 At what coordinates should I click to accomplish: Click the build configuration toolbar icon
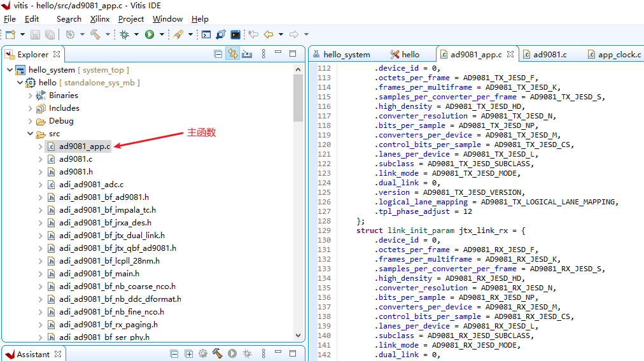coord(70,34)
